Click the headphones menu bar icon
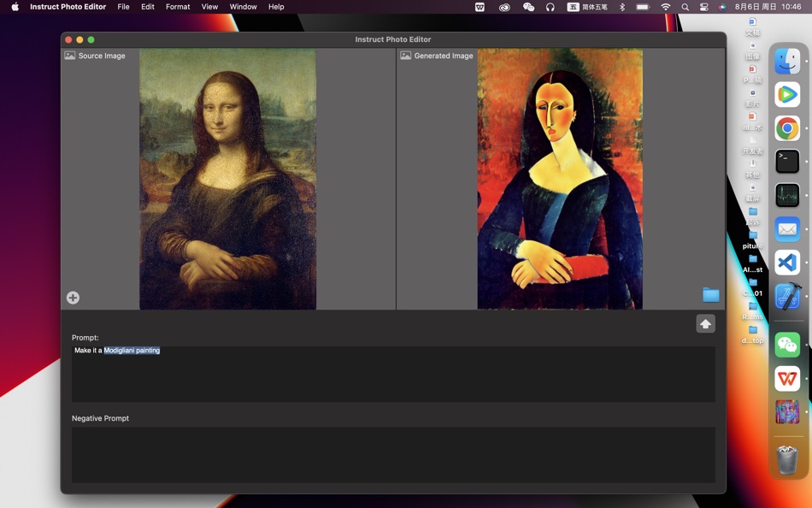Screen dimensions: 812x508 point(550,7)
